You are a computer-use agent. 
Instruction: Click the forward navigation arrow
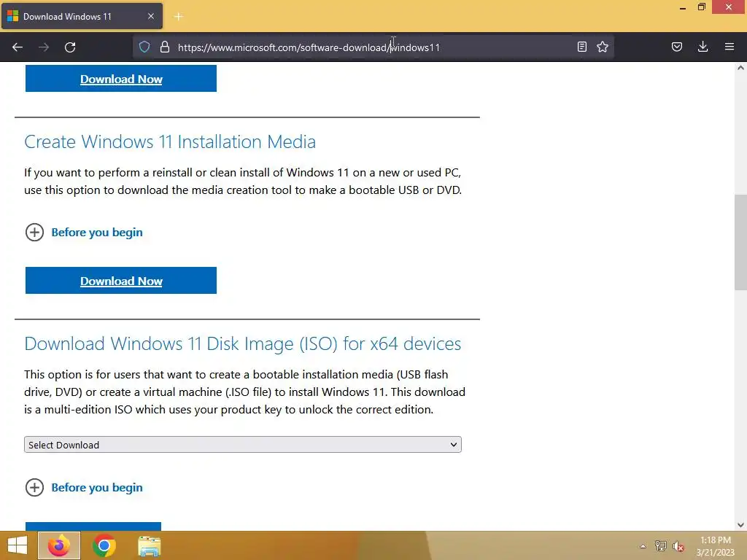pyautogui.click(x=44, y=47)
